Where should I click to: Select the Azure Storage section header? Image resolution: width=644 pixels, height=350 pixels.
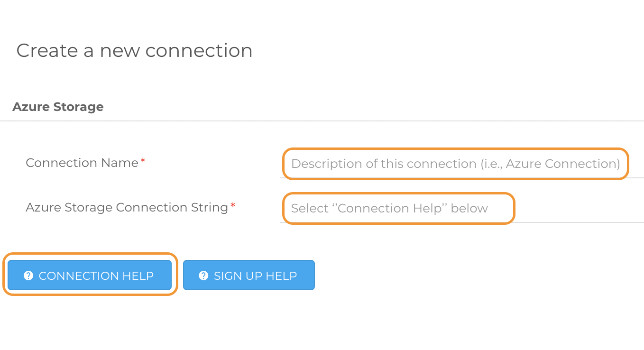[x=58, y=107]
